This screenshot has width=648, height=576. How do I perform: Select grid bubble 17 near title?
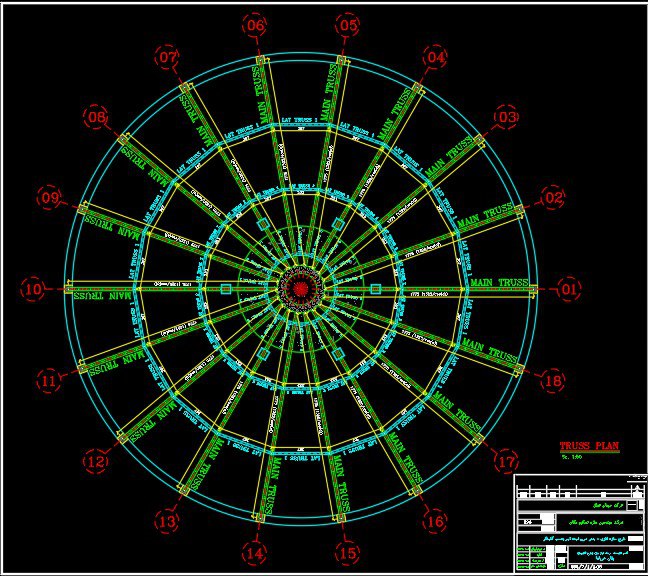[507, 462]
